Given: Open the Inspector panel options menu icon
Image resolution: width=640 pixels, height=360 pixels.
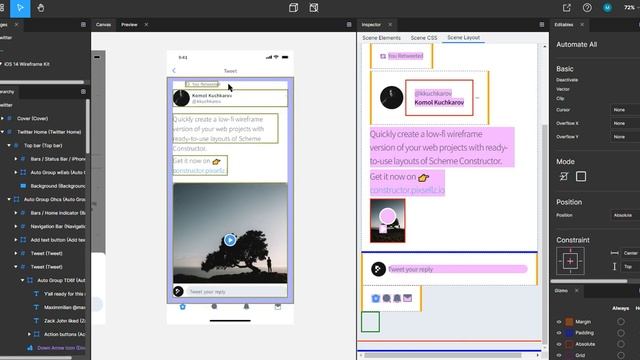Looking at the screenshot, I should tap(542, 24).
